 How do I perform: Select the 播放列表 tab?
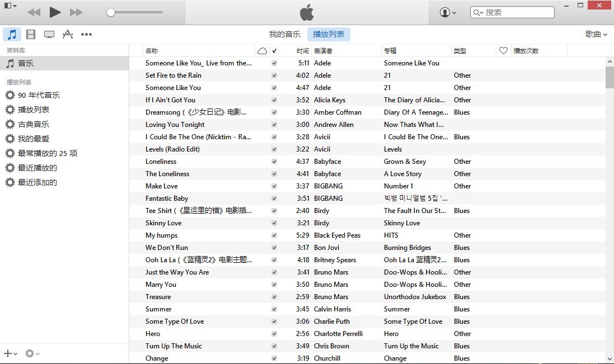pyautogui.click(x=329, y=35)
